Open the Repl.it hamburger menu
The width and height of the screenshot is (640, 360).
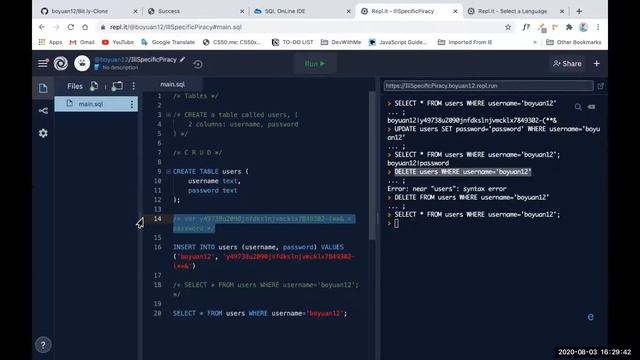point(43,63)
